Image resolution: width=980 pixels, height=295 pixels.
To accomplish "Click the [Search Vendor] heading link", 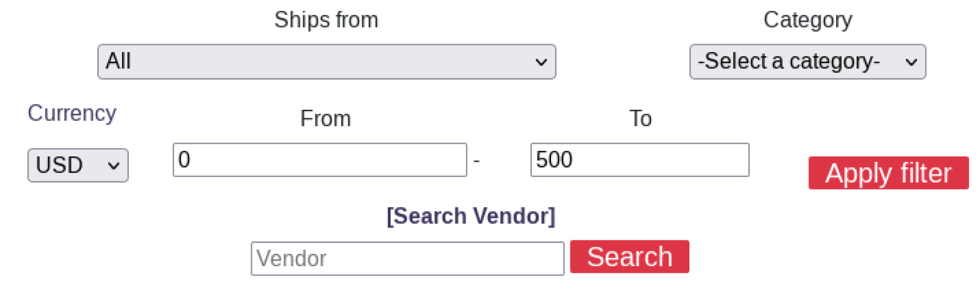I will [471, 216].
